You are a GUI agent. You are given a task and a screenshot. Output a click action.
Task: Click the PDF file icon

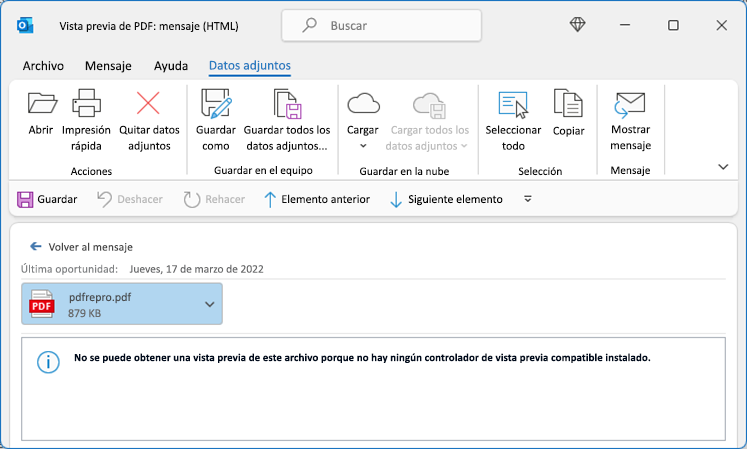click(41, 304)
